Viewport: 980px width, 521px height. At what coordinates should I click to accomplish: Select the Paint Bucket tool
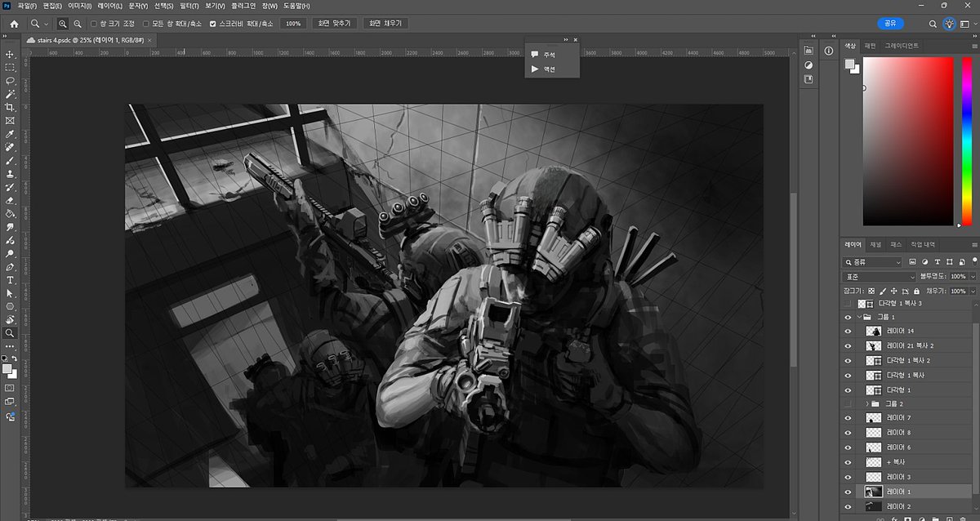tap(10, 213)
